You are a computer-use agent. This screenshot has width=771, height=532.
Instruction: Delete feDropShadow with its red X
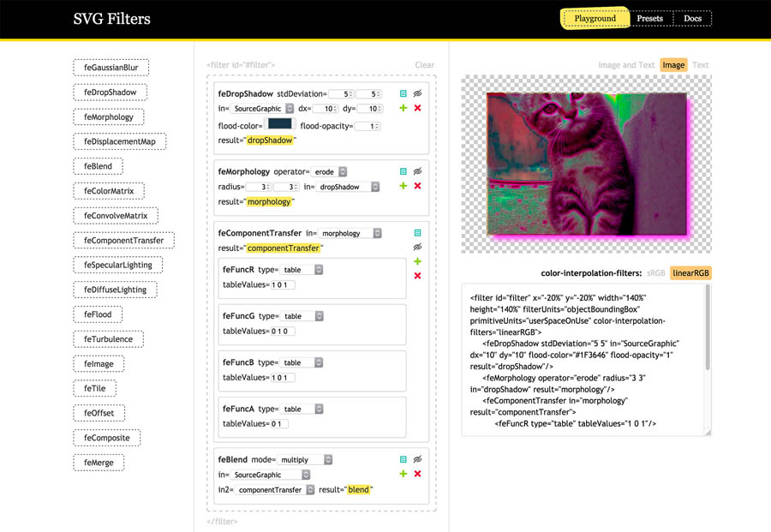[x=417, y=108]
